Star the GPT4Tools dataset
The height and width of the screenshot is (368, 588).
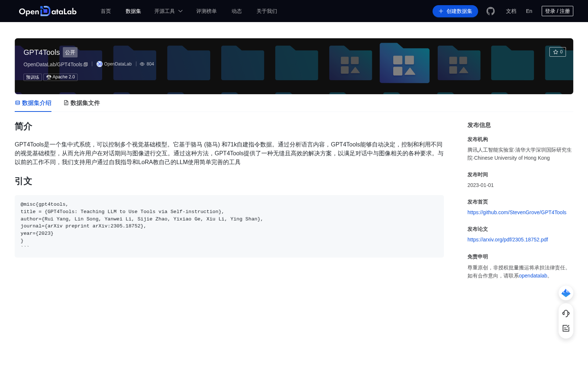pyautogui.click(x=557, y=52)
